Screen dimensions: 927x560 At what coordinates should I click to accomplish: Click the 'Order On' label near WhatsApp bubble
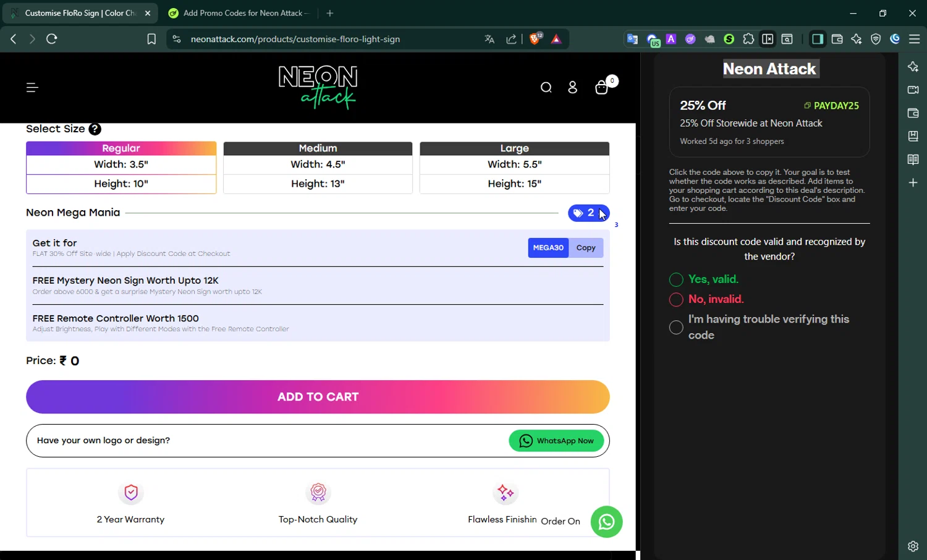(x=561, y=521)
